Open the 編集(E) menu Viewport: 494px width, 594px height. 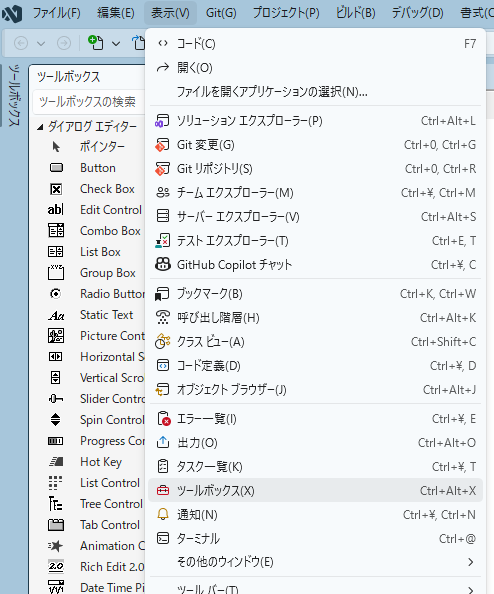[116, 13]
